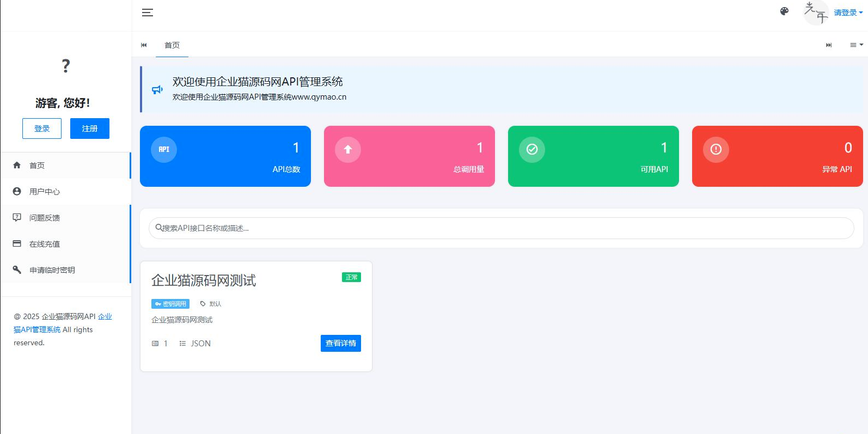Click the megaphone announcement icon
The height and width of the screenshot is (434, 868).
(157, 89)
